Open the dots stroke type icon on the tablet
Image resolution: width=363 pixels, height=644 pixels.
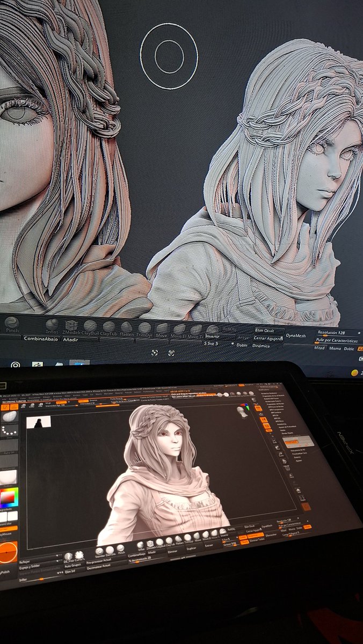[x=8, y=431]
